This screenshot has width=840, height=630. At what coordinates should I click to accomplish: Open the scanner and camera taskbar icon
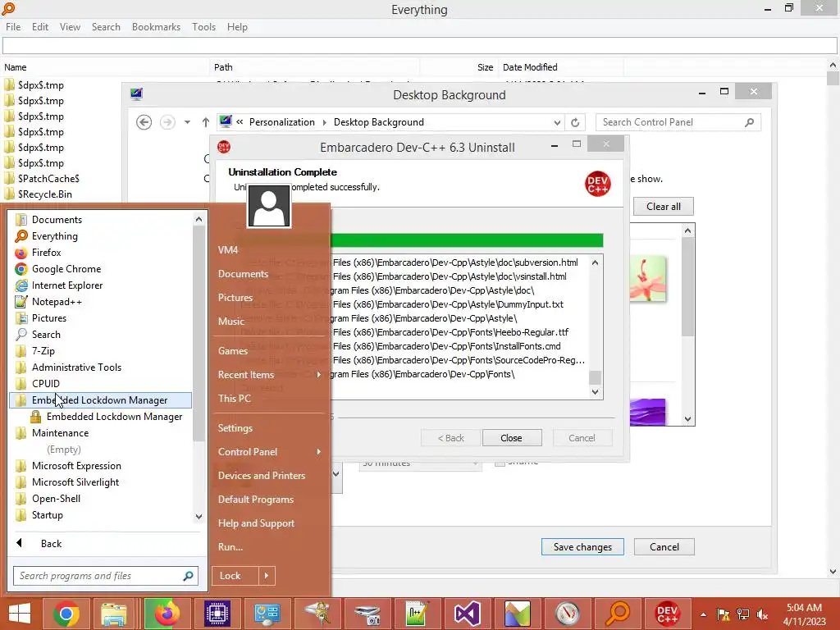(367, 614)
